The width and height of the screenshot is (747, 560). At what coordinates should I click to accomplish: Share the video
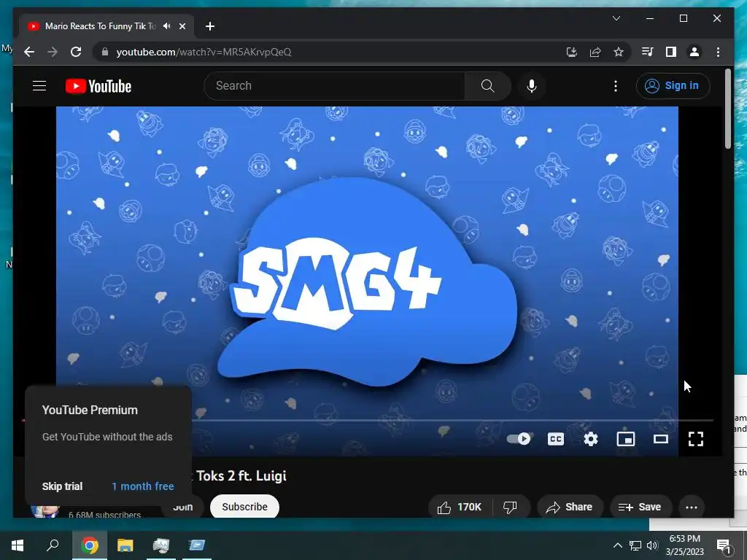(570, 507)
